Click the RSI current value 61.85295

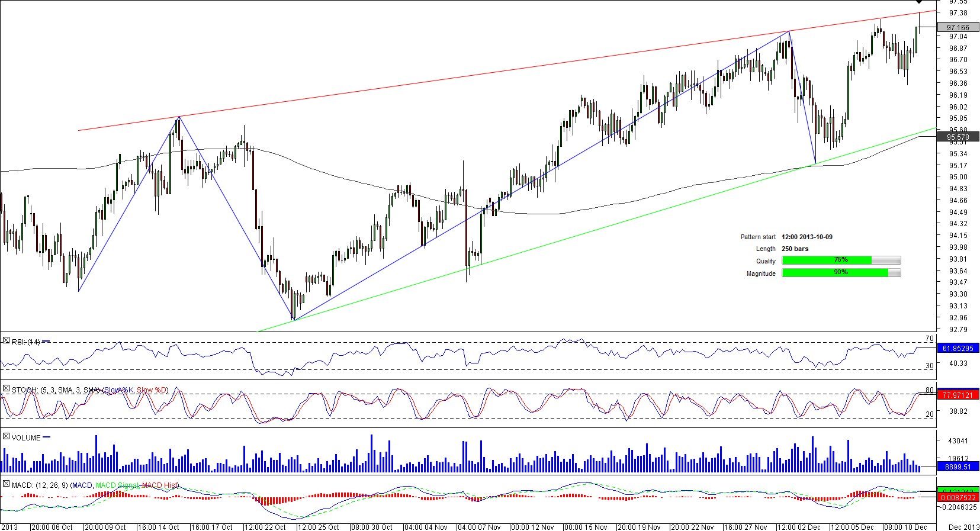point(957,349)
